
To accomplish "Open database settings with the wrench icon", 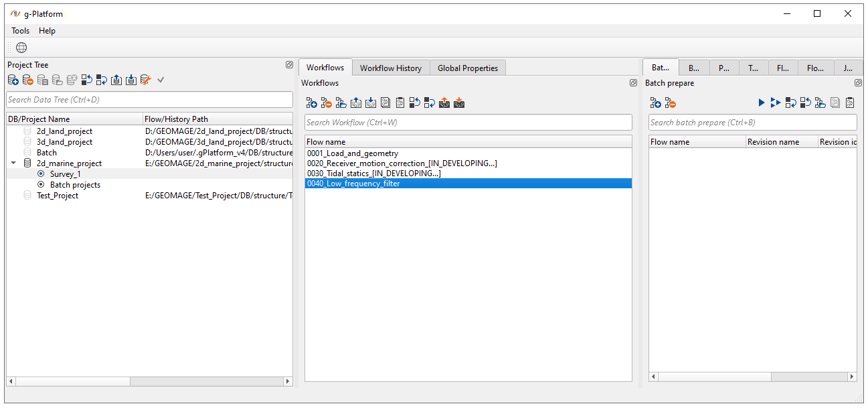I will pyautogui.click(x=146, y=80).
